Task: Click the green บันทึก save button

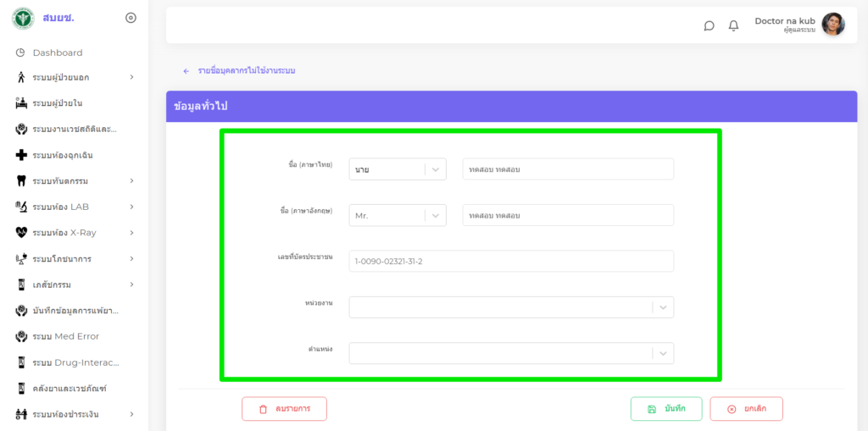Action: (x=666, y=409)
